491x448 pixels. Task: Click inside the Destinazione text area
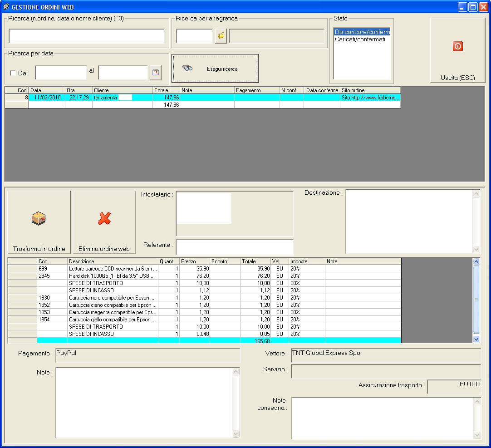(x=409, y=221)
